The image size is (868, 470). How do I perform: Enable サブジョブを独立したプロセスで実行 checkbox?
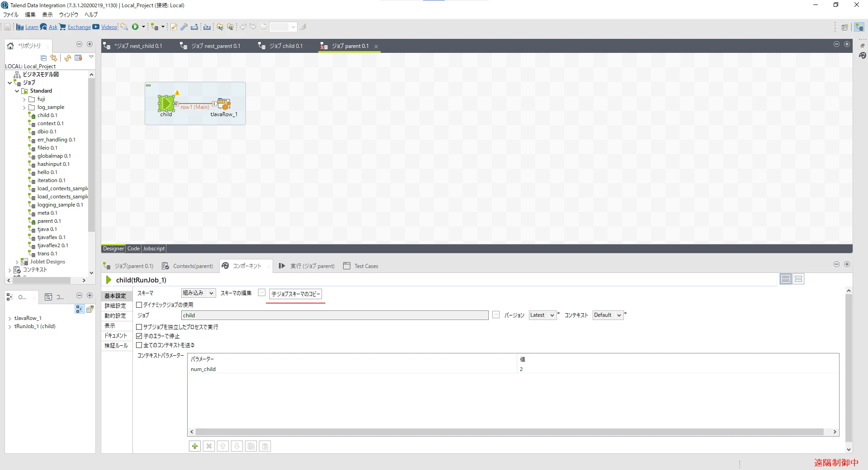pos(139,327)
